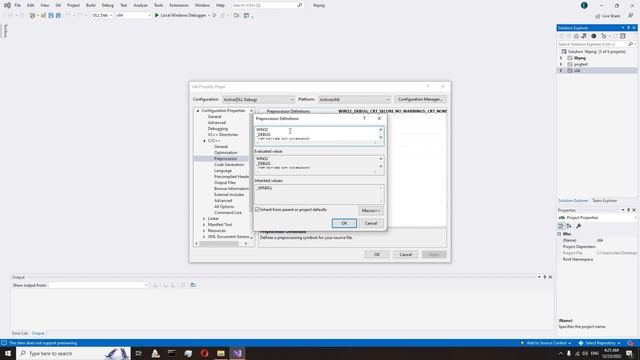The width and height of the screenshot is (640, 360).
Task: Collapse the C/C++ node in the tree
Action: click(204, 141)
